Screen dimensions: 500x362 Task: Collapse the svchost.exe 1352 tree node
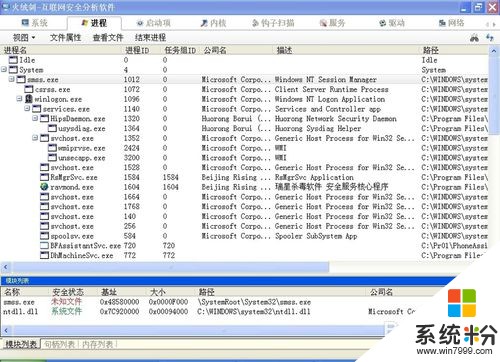pyautogui.click(x=35, y=138)
